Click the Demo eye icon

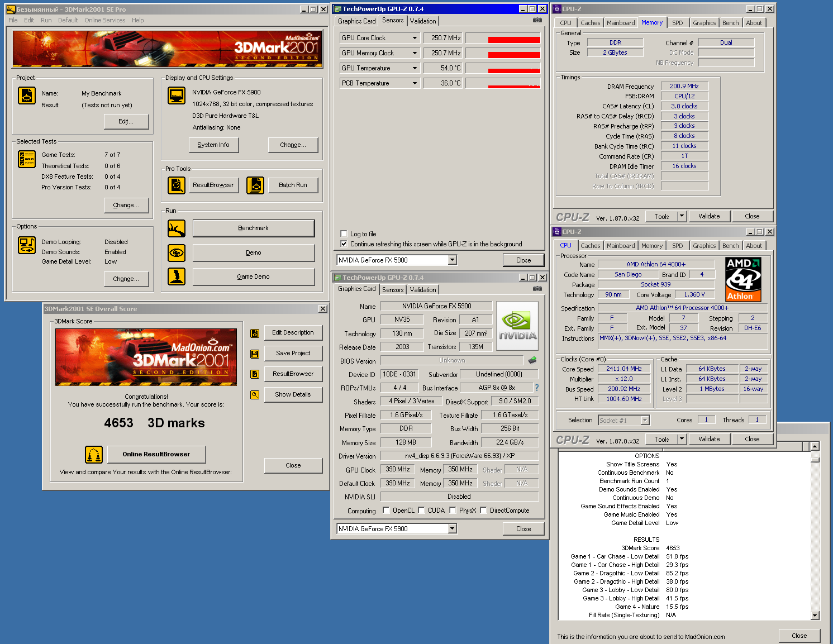[x=177, y=252]
